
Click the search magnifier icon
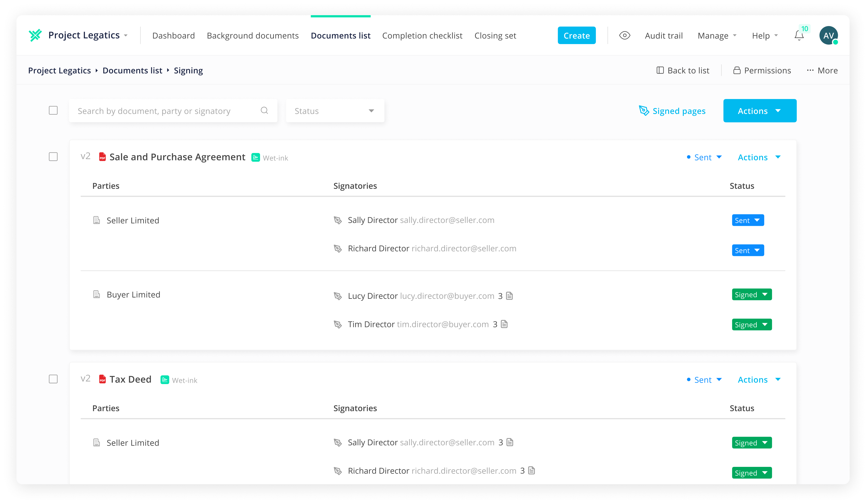click(x=264, y=110)
